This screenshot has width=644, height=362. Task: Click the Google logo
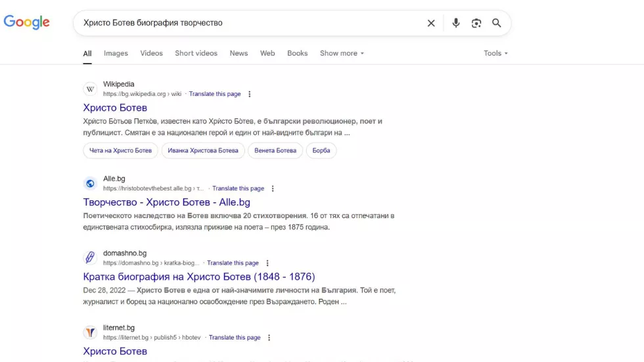(27, 22)
